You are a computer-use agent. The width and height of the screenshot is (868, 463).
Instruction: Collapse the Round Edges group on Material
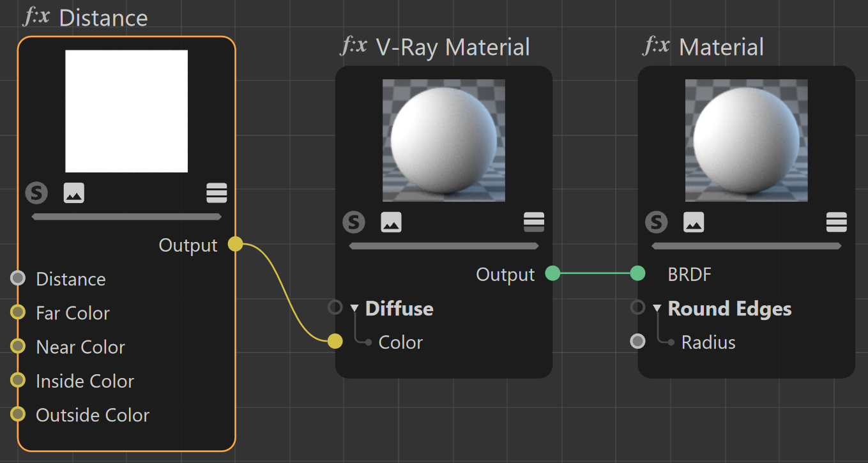point(657,308)
